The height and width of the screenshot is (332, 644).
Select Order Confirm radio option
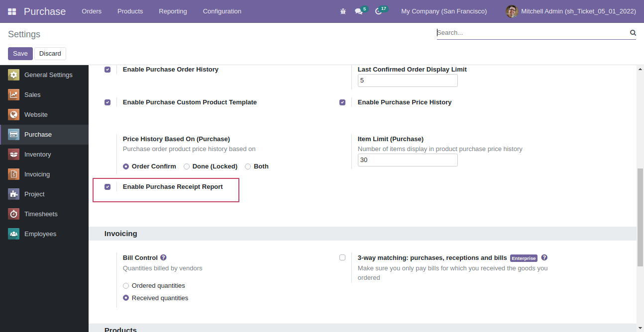point(126,166)
